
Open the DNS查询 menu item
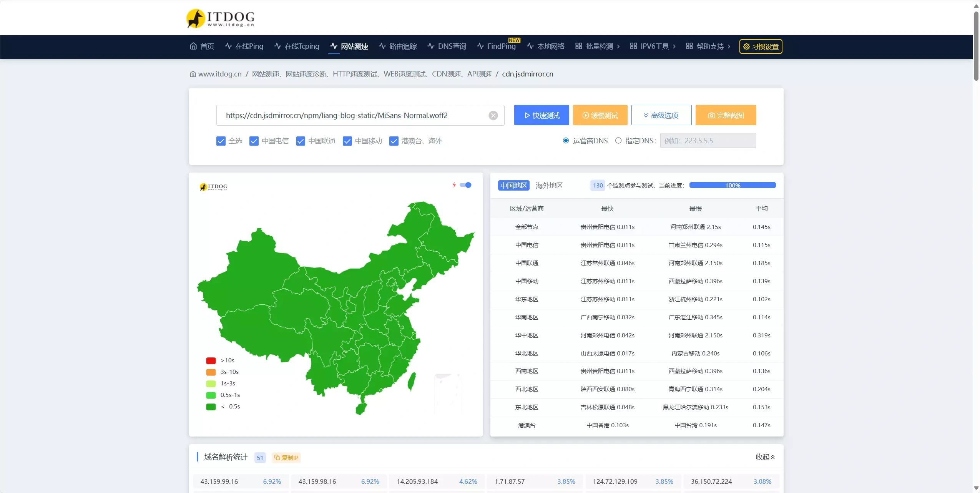(x=447, y=46)
